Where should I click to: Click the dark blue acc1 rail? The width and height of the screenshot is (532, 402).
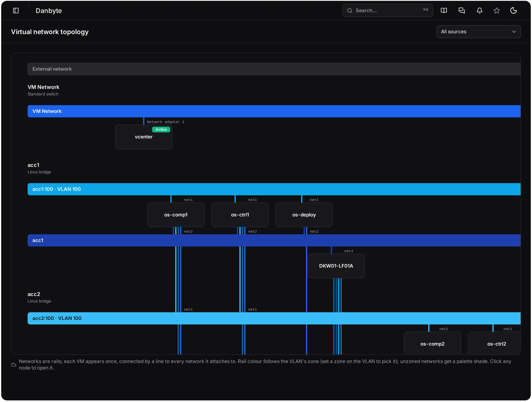pyautogui.click(x=274, y=240)
